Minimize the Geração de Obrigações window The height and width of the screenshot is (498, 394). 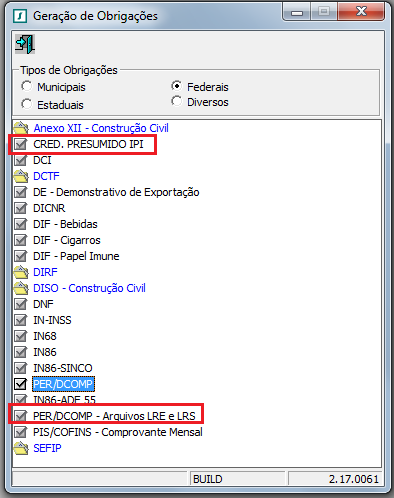(297, 12)
